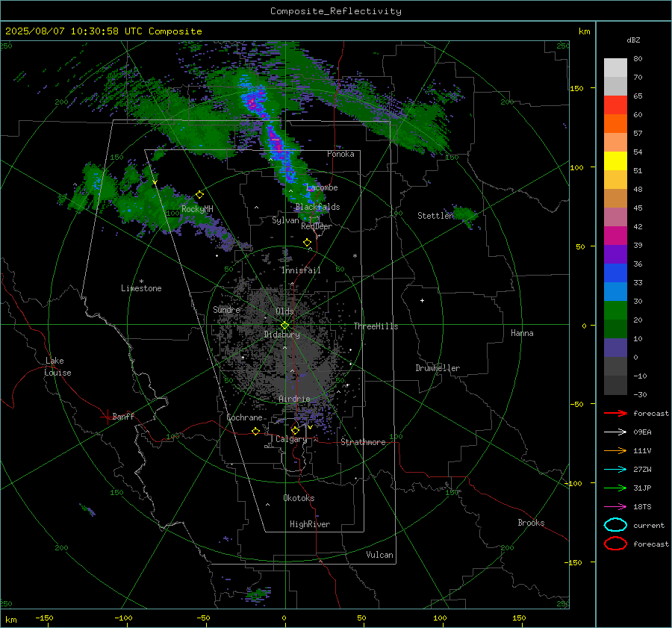The height and width of the screenshot is (628, 672).
Task: Click the 'Banff' map label
Action: [123, 417]
